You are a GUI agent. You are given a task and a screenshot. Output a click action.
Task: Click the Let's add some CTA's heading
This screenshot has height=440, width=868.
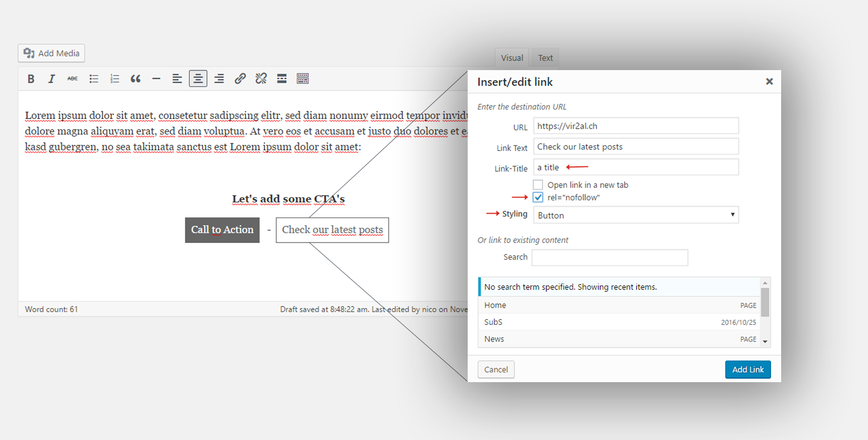click(288, 199)
